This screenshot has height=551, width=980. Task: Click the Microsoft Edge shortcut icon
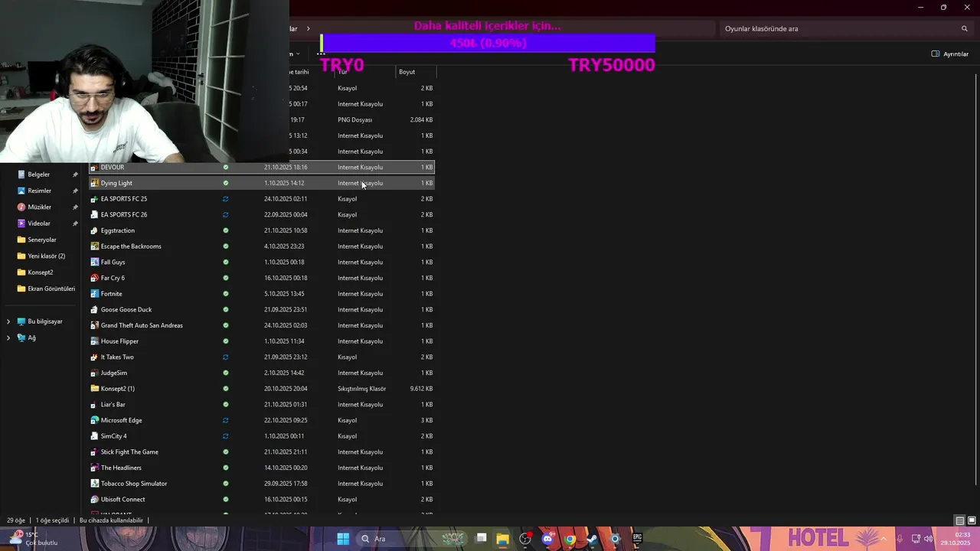pyautogui.click(x=95, y=420)
